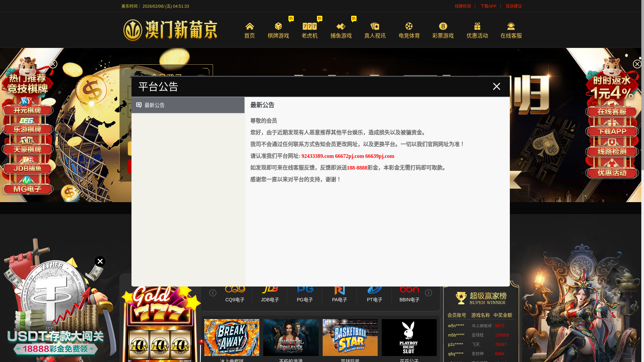644x362 pixels.
Task: Click the 92433389.com address text
Action: (318, 156)
